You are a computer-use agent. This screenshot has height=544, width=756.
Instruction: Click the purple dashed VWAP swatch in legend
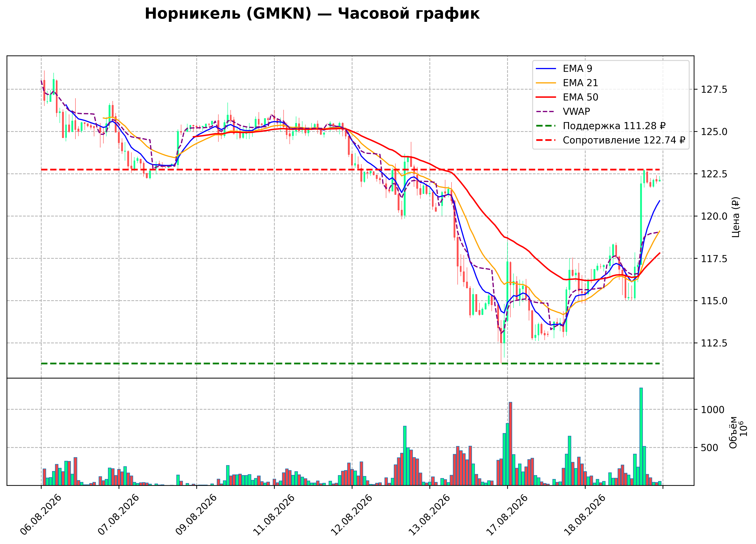pyautogui.click(x=546, y=111)
